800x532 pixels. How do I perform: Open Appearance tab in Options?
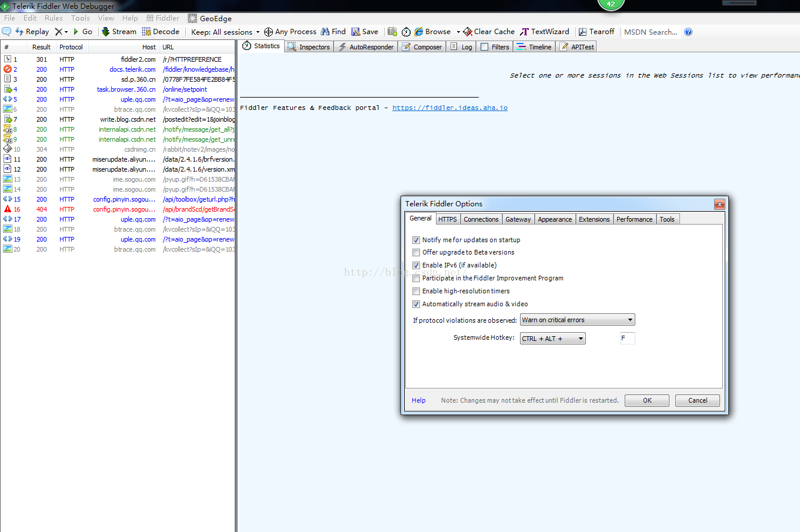coord(555,219)
